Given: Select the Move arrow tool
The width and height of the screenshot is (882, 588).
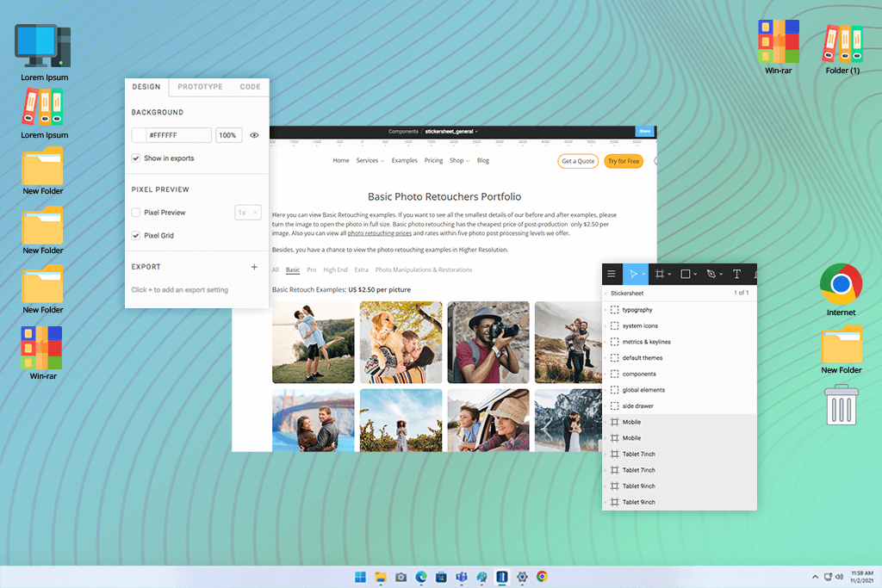Looking at the screenshot, I should pos(633,275).
